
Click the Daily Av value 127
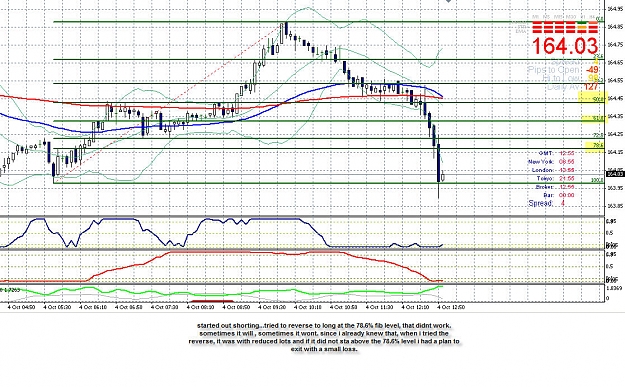[591, 86]
